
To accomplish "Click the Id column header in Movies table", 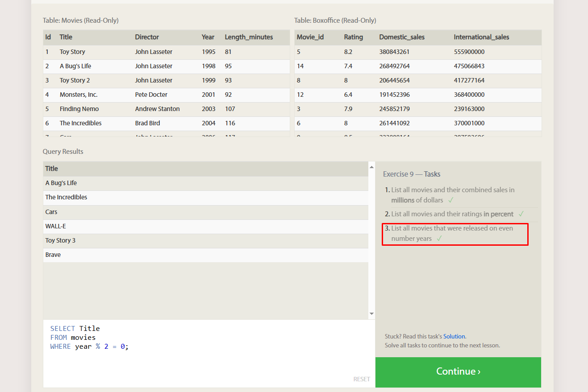I will point(48,37).
